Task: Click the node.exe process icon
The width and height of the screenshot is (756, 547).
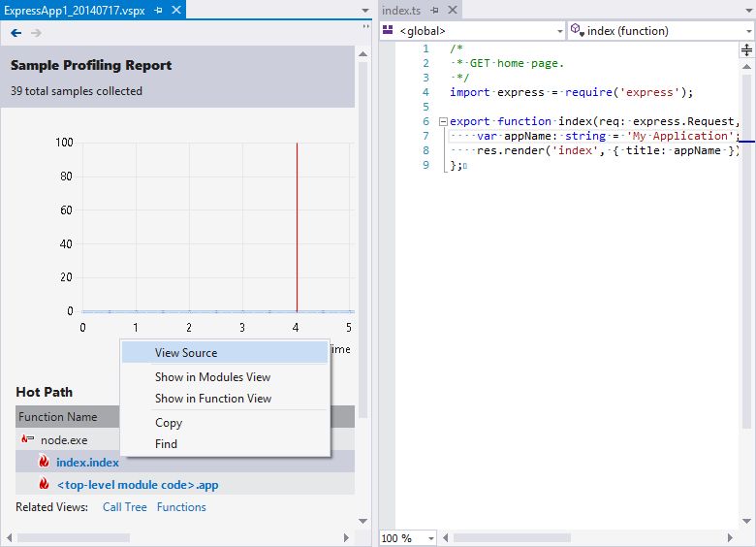Action: click(x=27, y=439)
